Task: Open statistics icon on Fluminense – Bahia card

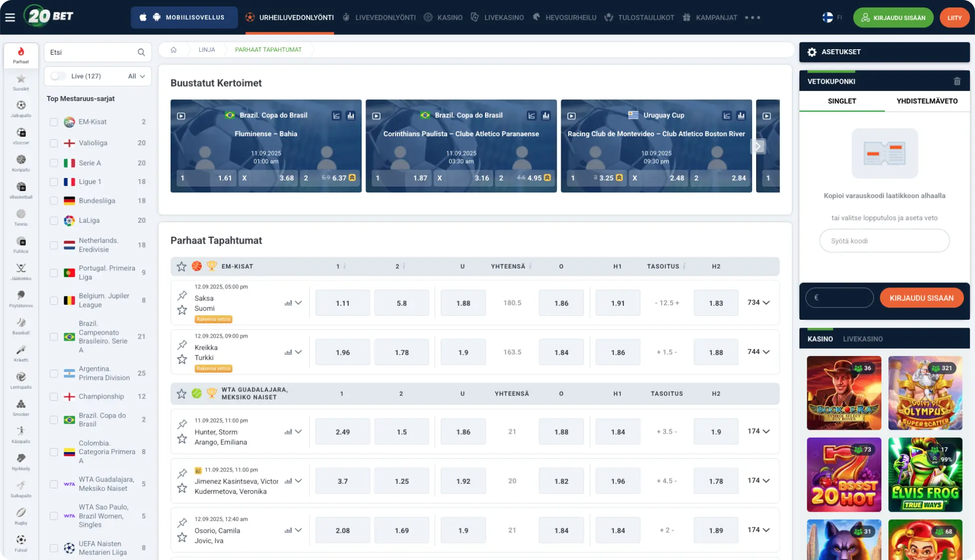Action: 351,115
